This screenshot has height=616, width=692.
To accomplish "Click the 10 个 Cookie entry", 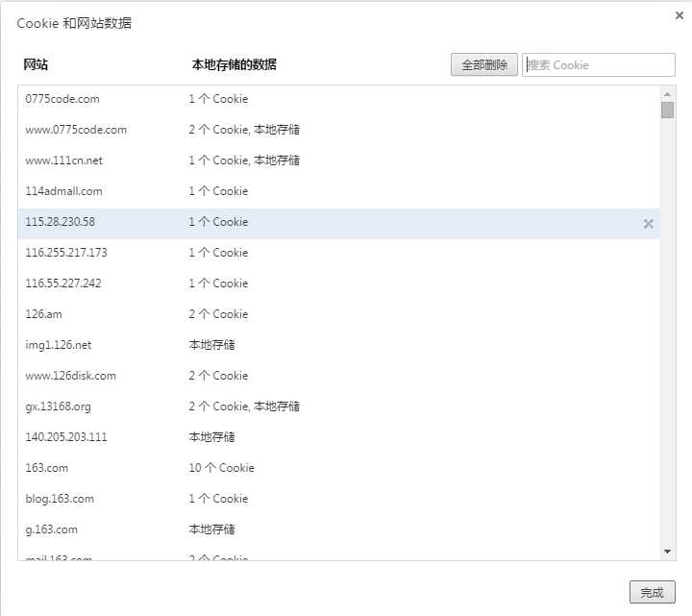I will (222, 468).
